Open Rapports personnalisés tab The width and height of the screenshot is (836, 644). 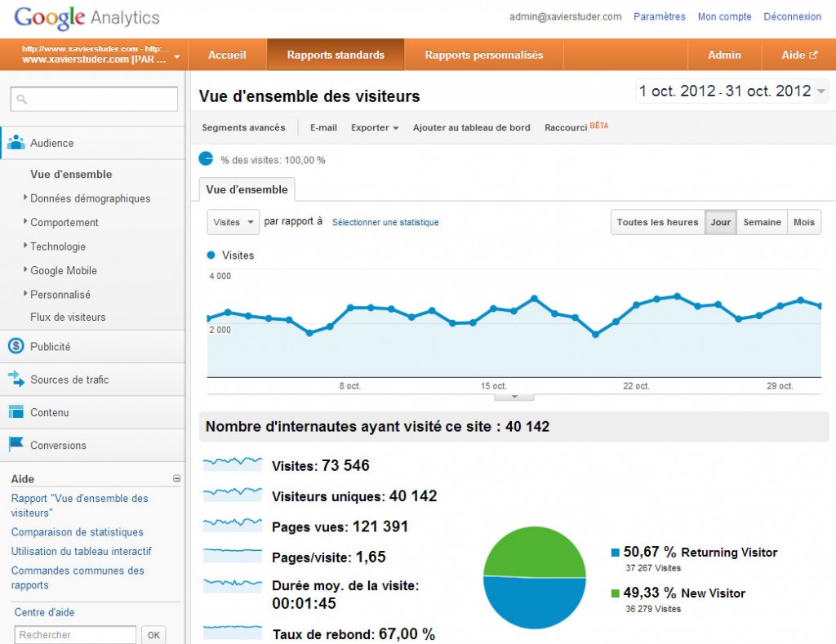click(x=483, y=55)
